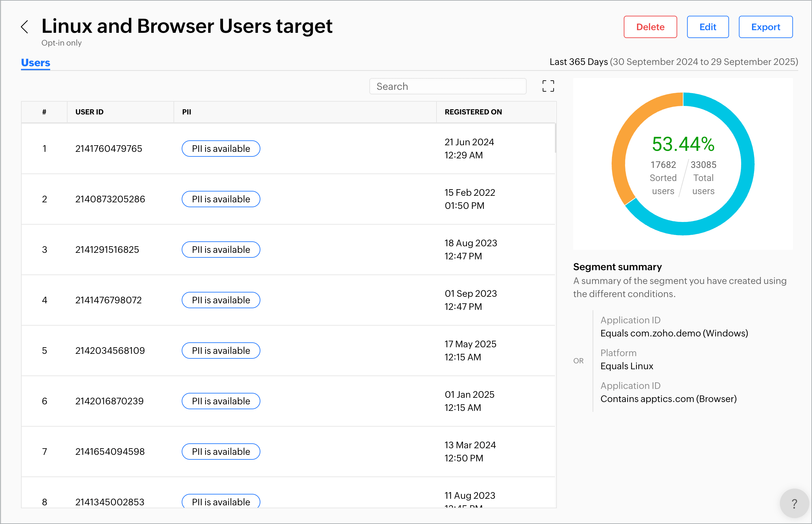The height and width of the screenshot is (524, 812).
Task: Click the Edit button
Action: pyautogui.click(x=707, y=27)
